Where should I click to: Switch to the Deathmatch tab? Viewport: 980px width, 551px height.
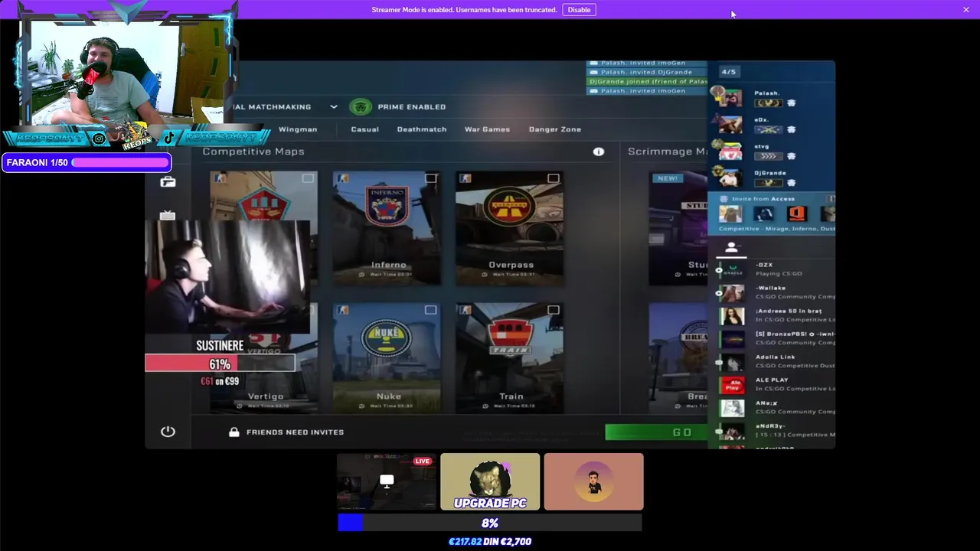pyautogui.click(x=422, y=129)
